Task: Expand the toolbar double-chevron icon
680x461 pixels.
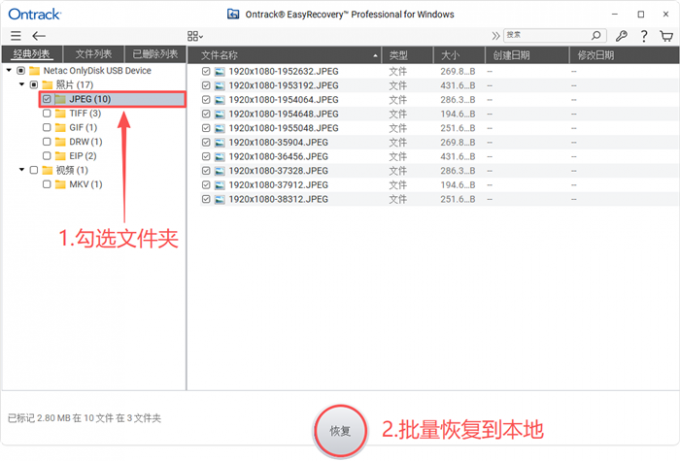Action: pos(495,36)
